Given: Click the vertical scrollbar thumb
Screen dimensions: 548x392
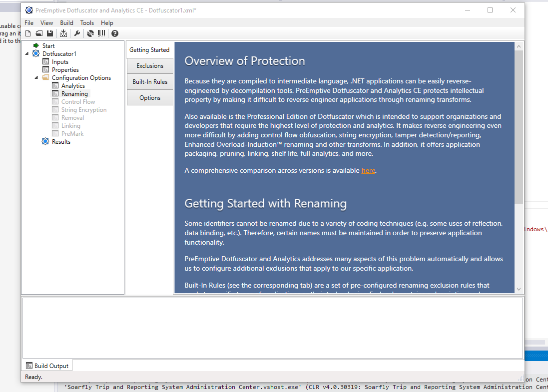Looking at the screenshot, I should coord(519,127).
